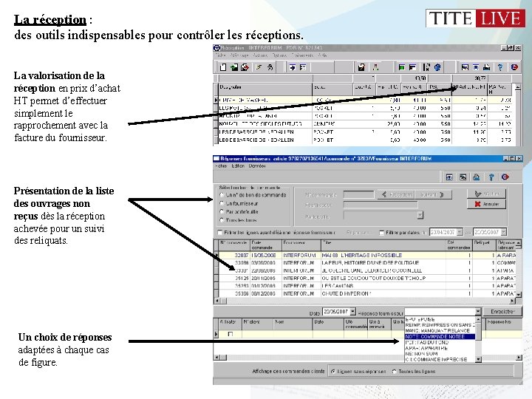532x399 pixels.
Task: Click the horizontal scrollbar under the orders table
Action: (x=366, y=301)
